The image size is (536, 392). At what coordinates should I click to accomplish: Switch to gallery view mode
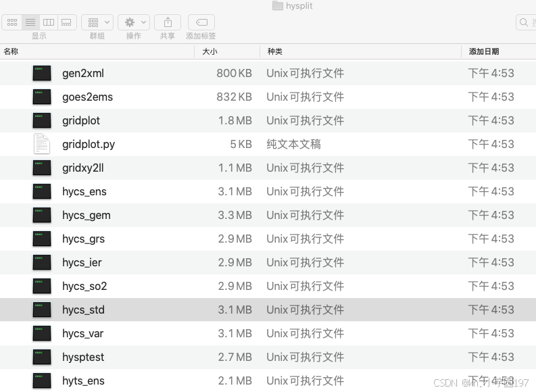click(x=67, y=22)
